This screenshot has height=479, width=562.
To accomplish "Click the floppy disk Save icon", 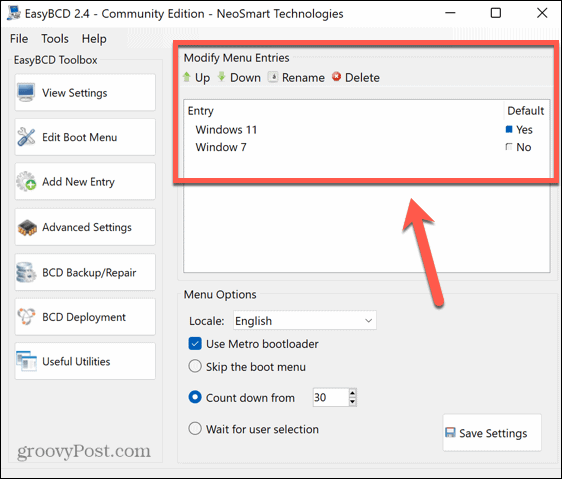I will point(450,432).
